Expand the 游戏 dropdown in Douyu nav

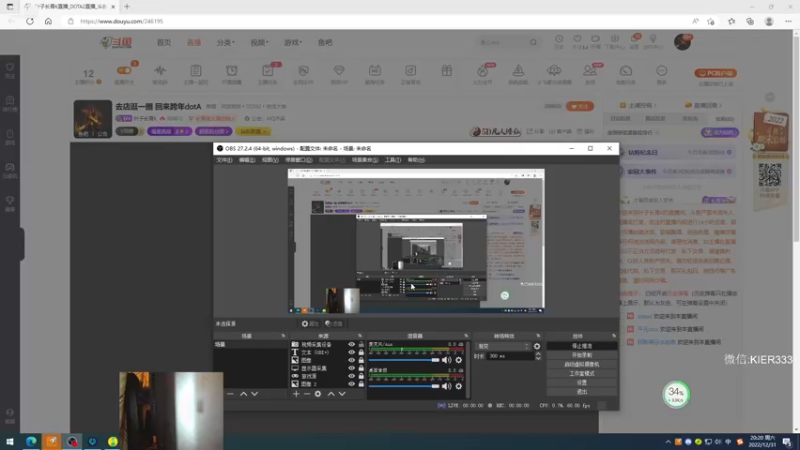(293, 42)
